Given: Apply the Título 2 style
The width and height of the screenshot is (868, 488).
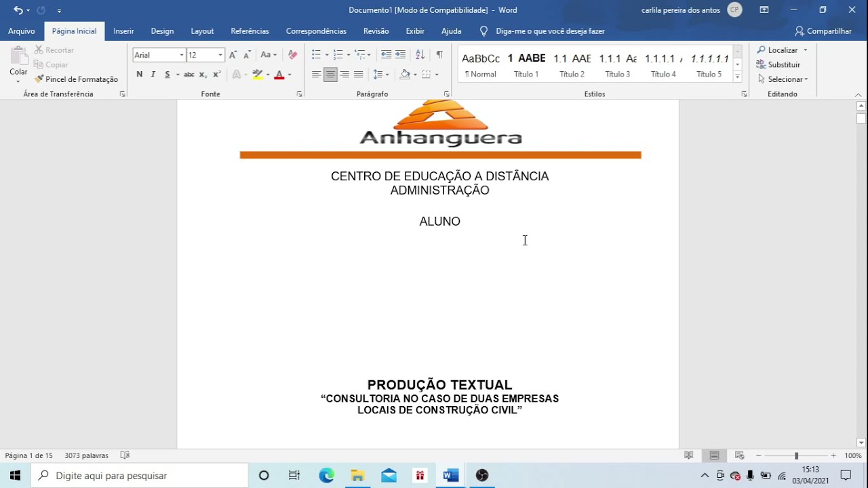Looking at the screenshot, I should pos(572,65).
